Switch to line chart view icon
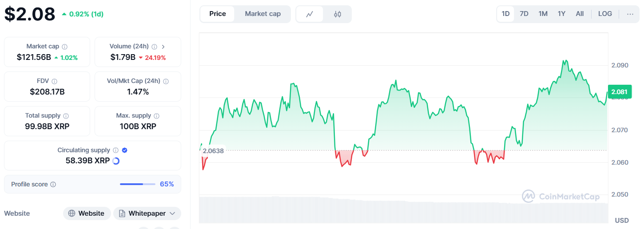The height and width of the screenshot is (229, 644). 310,14
